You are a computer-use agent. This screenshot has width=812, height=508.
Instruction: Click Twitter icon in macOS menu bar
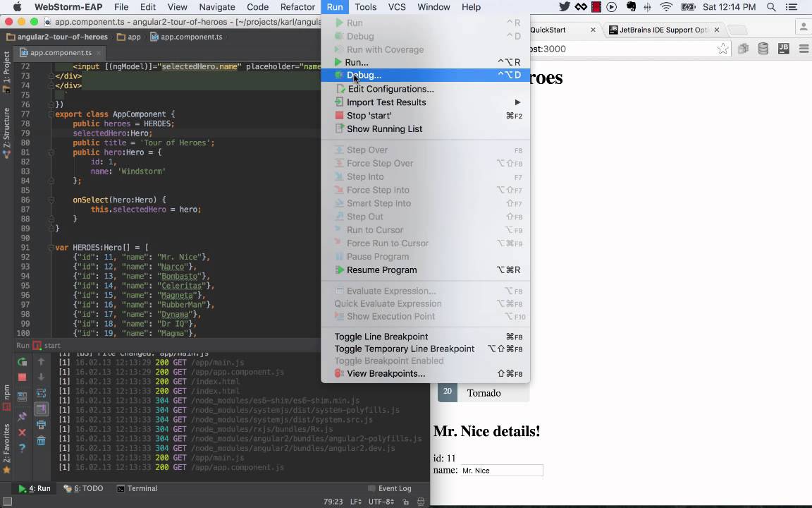coord(565,7)
